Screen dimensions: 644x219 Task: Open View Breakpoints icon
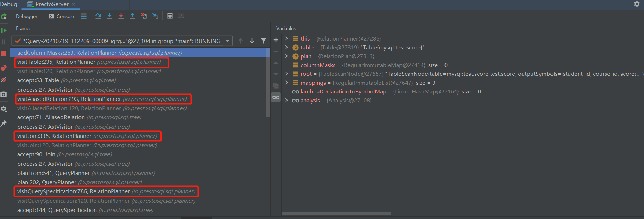[4, 68]
